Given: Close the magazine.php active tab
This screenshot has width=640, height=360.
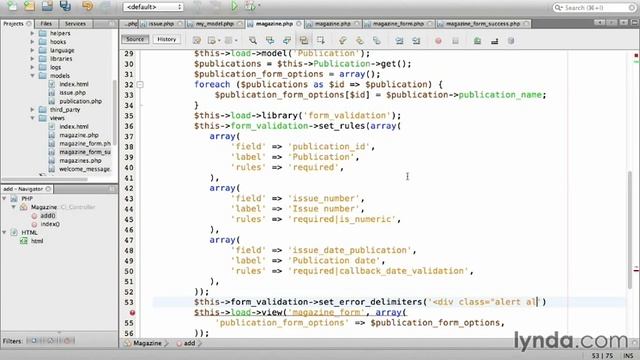Looking at the screenshot, I should pyautogui.click(x=299, y=24).
